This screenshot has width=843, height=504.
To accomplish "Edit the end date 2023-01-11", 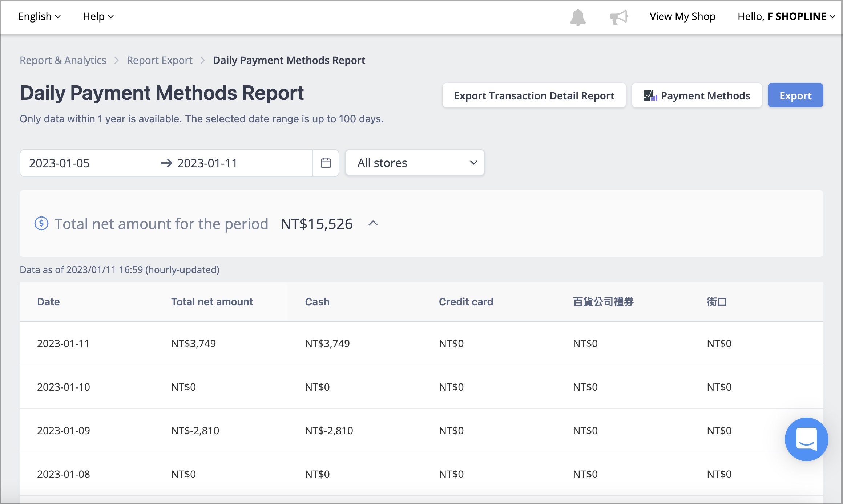I will coord(207,163).
